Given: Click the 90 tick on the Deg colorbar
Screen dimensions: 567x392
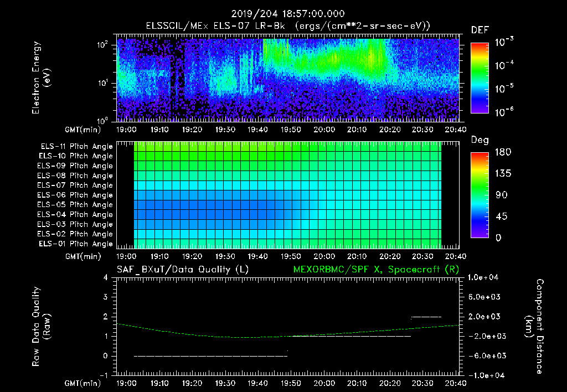Looking at the screenshot, I should pyautogui.click(x=502, y=195).
